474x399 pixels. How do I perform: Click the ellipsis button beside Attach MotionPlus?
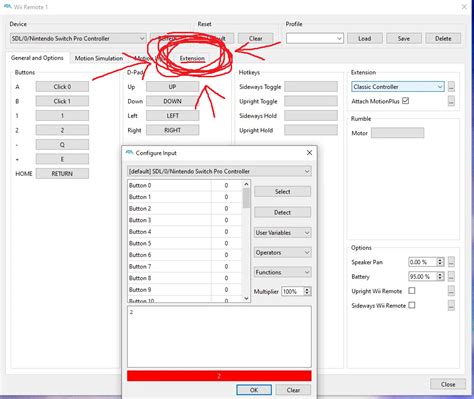click(451, 101)
